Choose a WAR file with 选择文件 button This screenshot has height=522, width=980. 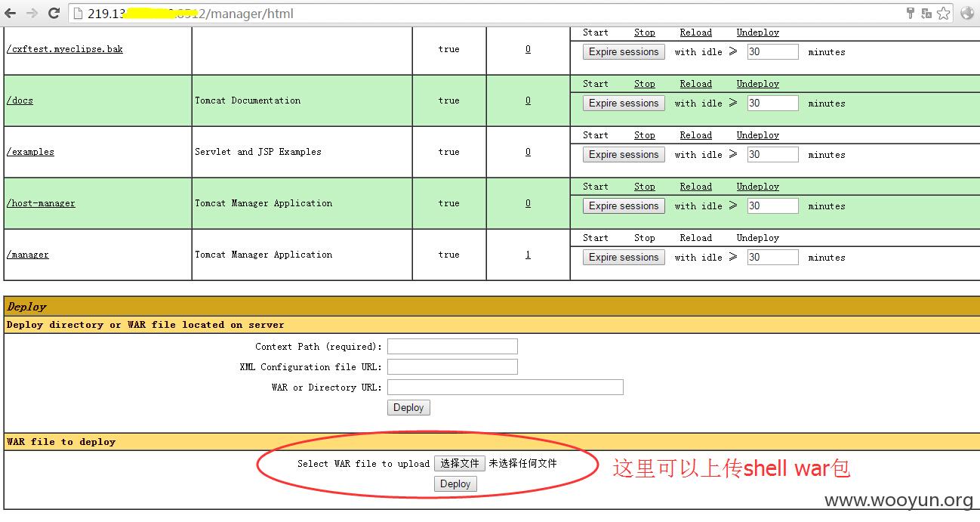(459, 464)
